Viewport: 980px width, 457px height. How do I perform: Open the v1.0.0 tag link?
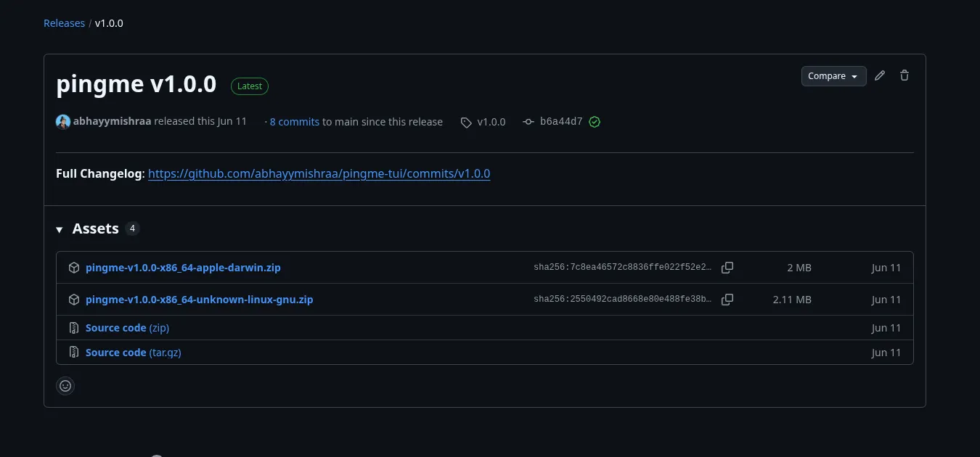tap(491, 122)
